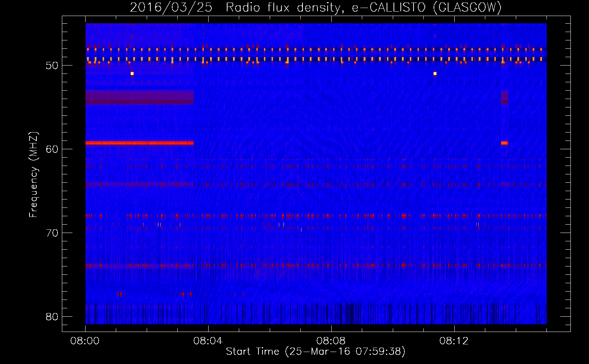Screen dimensions: 589x364
Task: Click the purple band between 53 and 55 MHz
Action: pos(139,97)
